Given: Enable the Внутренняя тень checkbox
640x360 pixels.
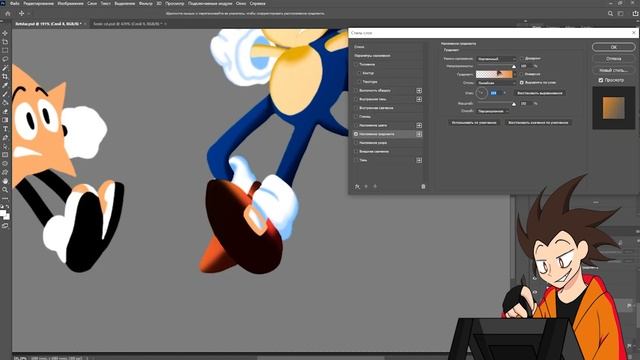Looking at the screenshot, I should tap(356, 99).
